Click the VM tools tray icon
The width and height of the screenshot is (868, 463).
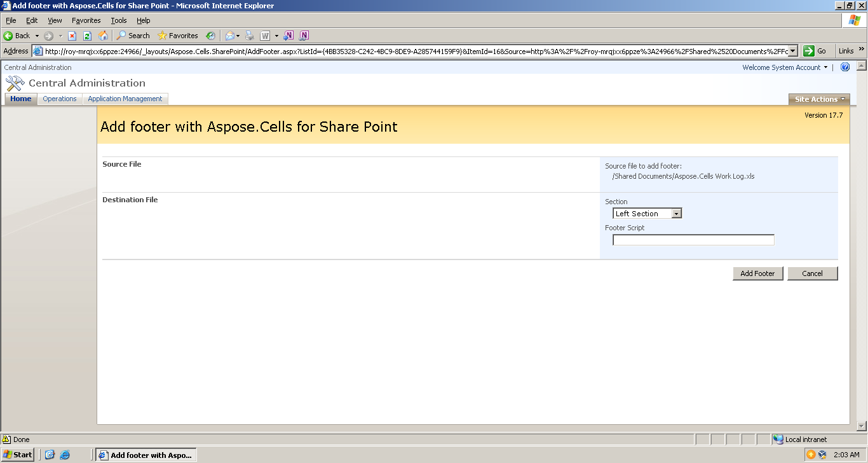point(823,455)
